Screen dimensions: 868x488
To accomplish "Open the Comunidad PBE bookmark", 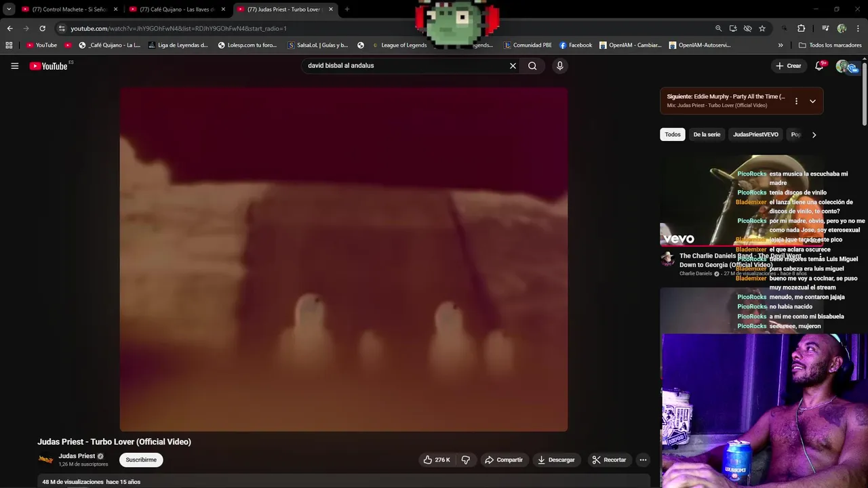I will pyautogui.click(x=528, y=45).
